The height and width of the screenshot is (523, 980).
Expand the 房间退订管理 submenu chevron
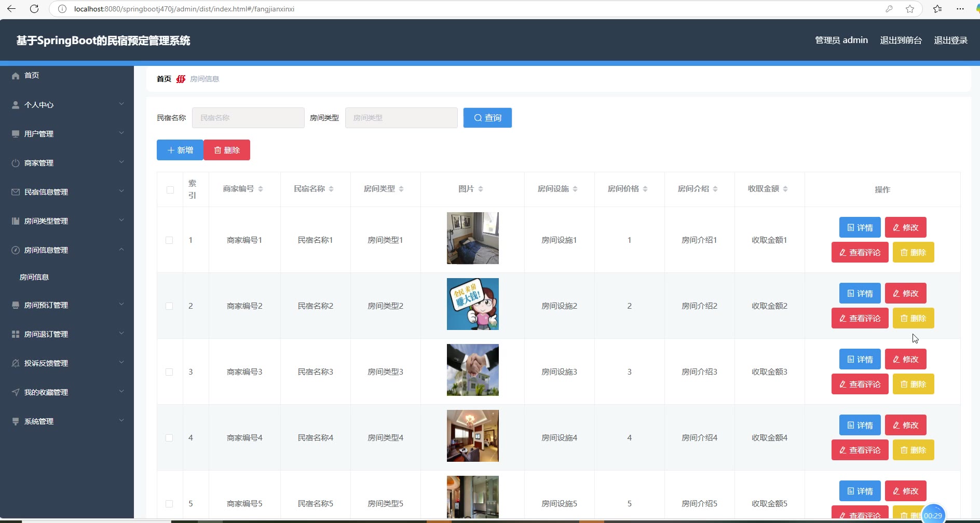pos(121,333)
